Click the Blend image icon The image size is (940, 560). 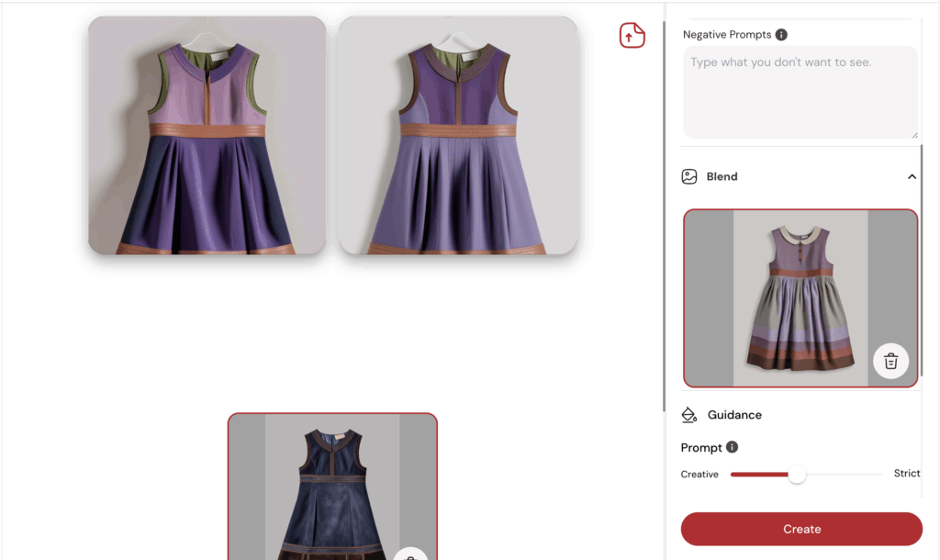click(689, 176)
